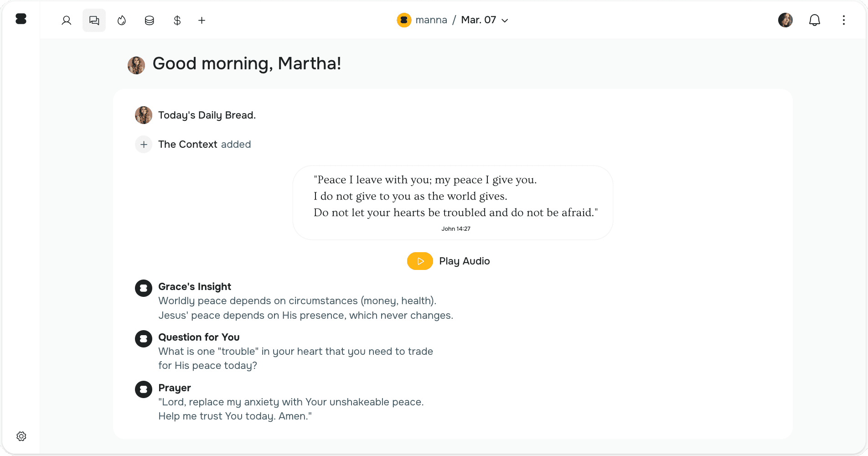This screenshot has height=456, width=868.
Task: Open the database stack icon
Action: pyautogui.click(x=150, y=21)
